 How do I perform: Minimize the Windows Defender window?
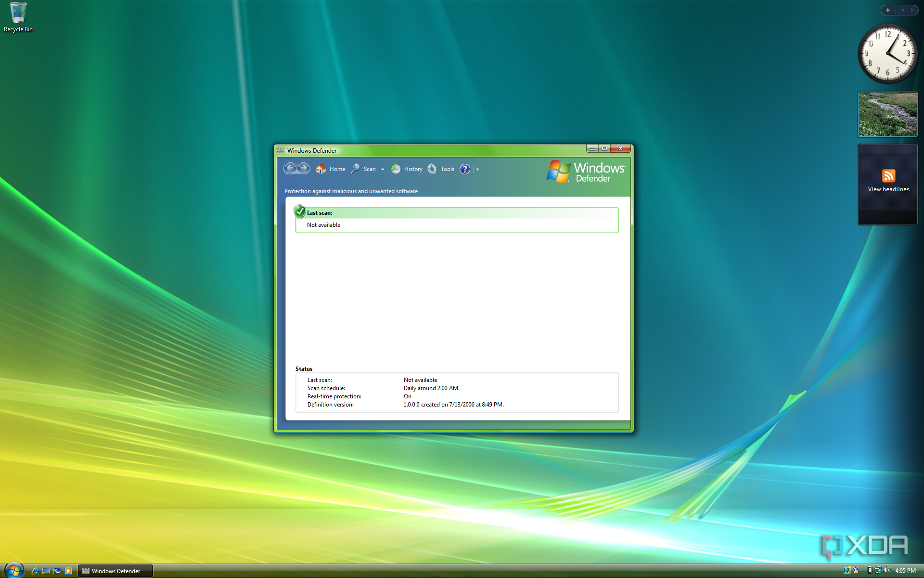(x=592, y=148)
